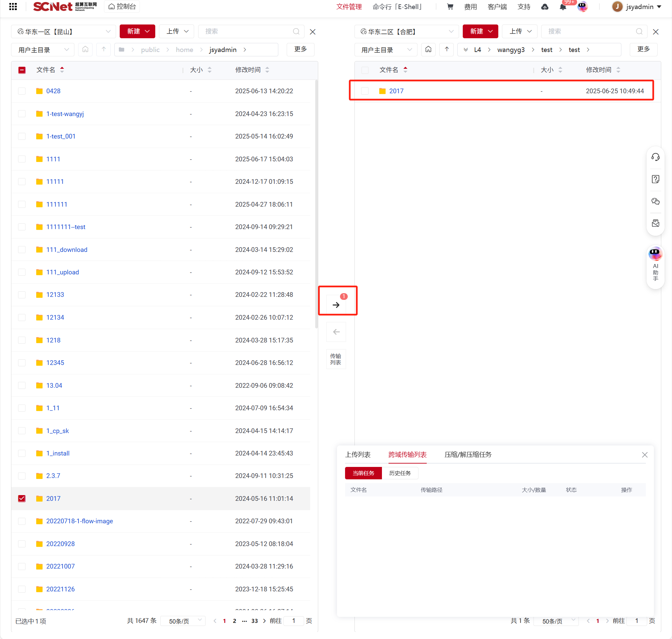Open the 命令行 [E-Shell] menu

click(x=397, y=7)
